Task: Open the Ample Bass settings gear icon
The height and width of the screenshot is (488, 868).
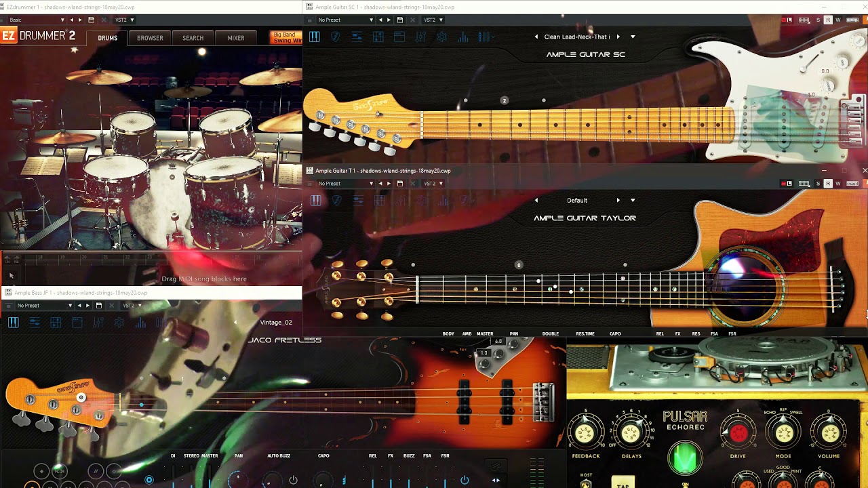Action: (x=119, y=323)
